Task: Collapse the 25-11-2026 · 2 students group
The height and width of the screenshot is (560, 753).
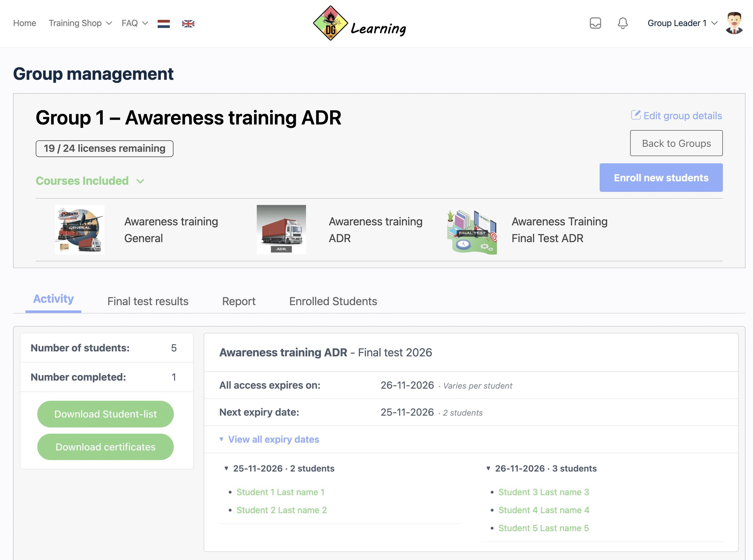Action: coord(279,468)
